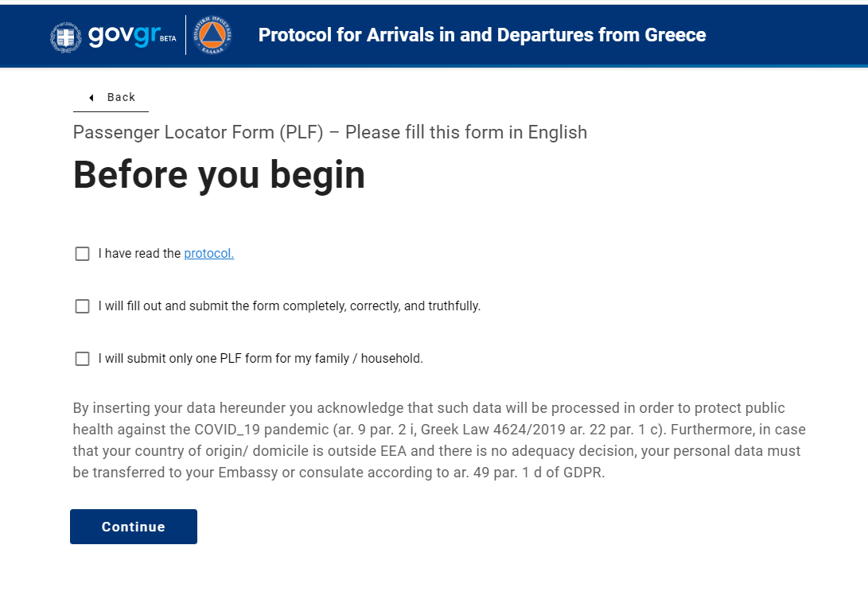Click the 'Passenger Locator Form (PLF)' subtitle
The width and height of the screenshot is (868, 611).
click(x=198, y=132)
